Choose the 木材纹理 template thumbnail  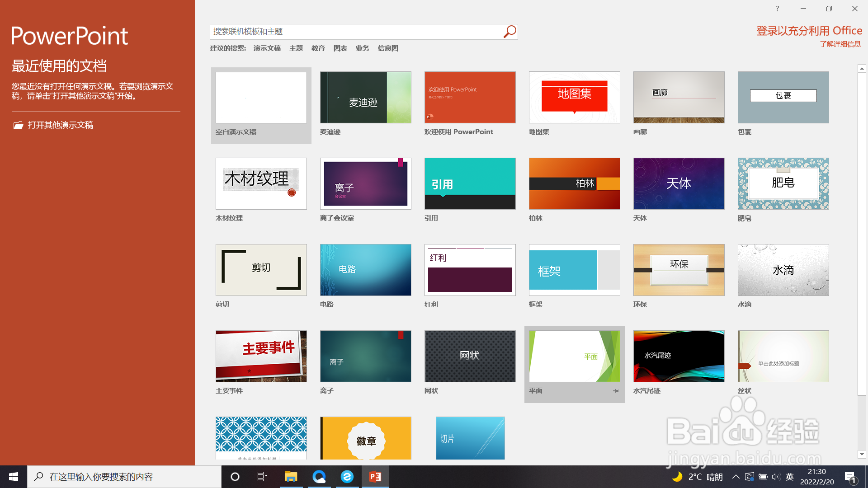(x=261, y=184)
